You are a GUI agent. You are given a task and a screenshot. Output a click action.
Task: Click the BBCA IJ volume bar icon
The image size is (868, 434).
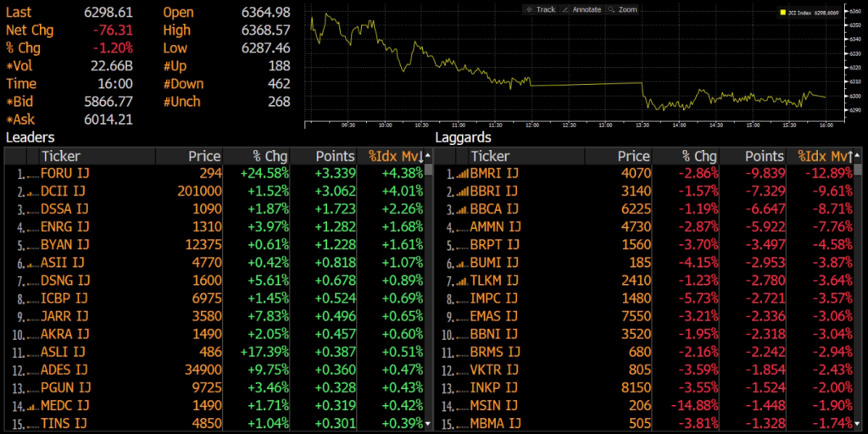[x=462, y=209]
